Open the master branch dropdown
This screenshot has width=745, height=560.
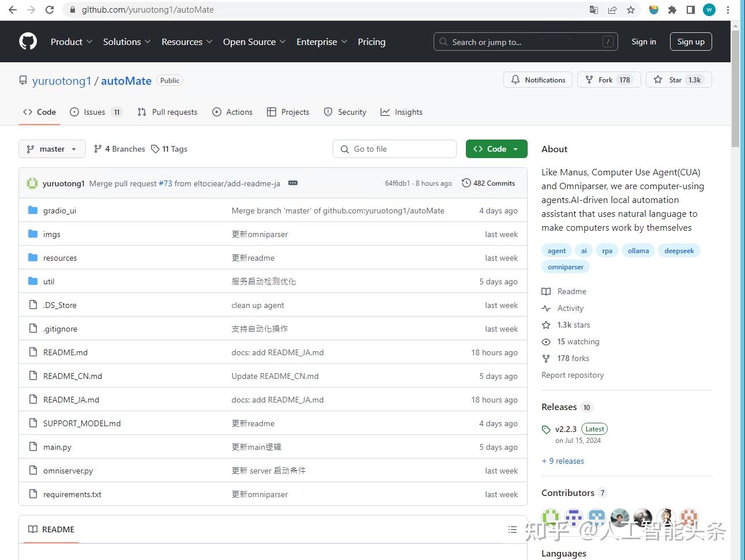(52, 149)
